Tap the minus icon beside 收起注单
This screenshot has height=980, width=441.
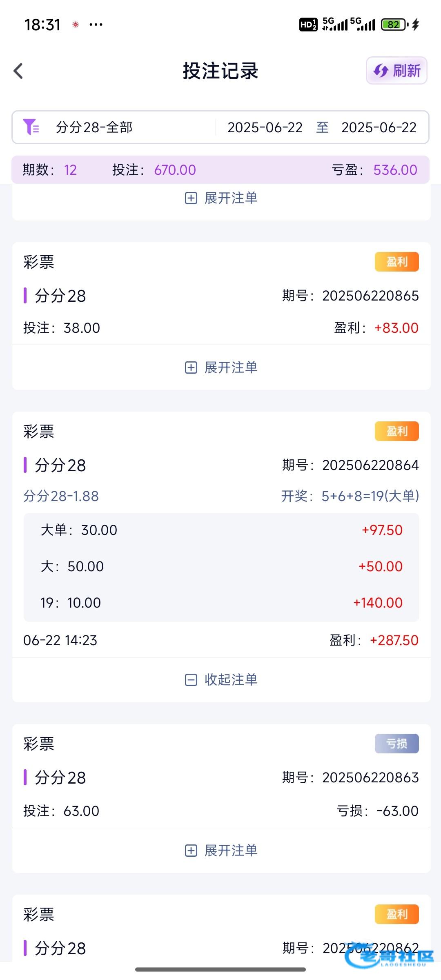tap(191, 680)
